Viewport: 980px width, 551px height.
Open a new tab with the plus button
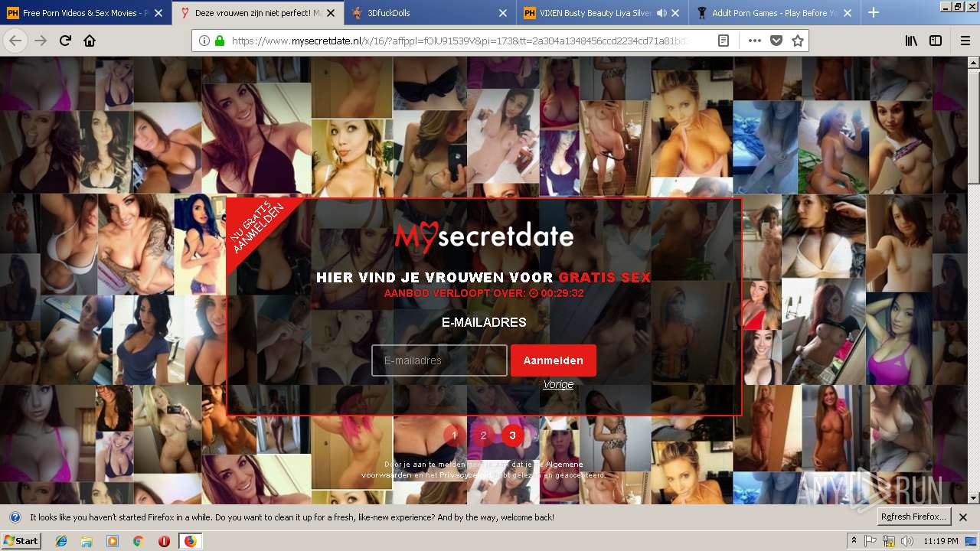click(874, 12)
